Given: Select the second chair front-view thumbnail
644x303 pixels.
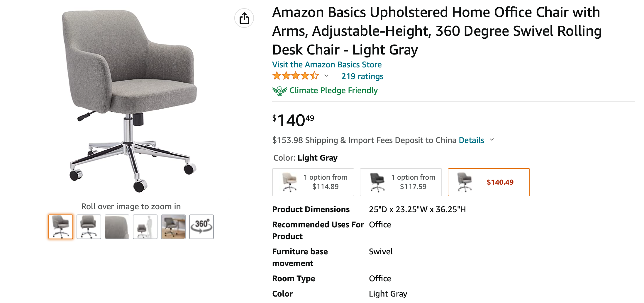Looking at the screenshot, I should click(x=89, y=227).
